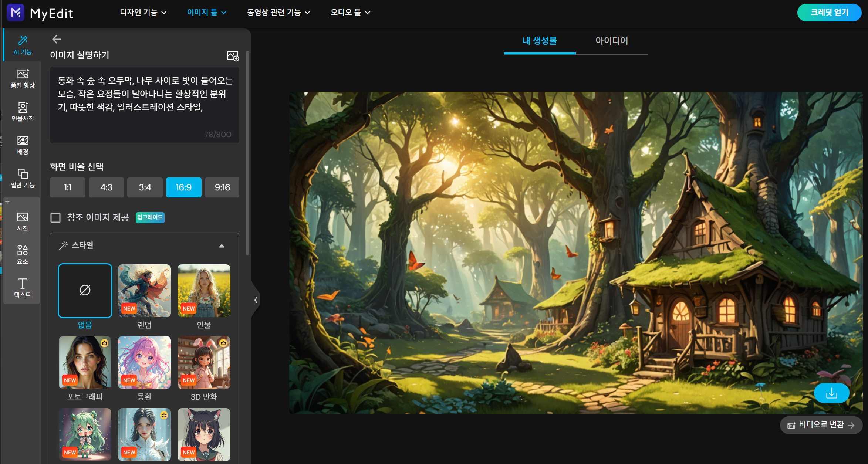Select the 9:16 aspect ratio

tap(222, 187)
